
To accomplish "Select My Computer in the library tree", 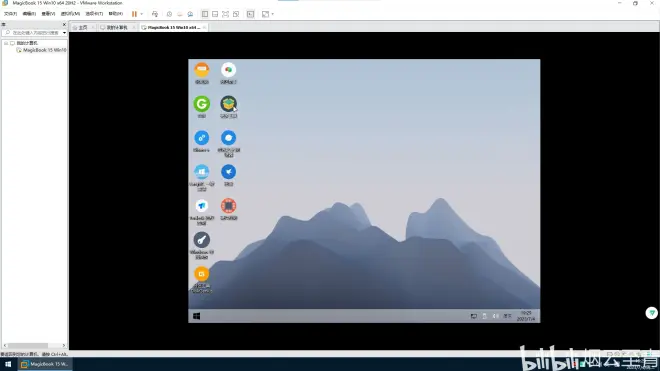I will tap(27, 43).
